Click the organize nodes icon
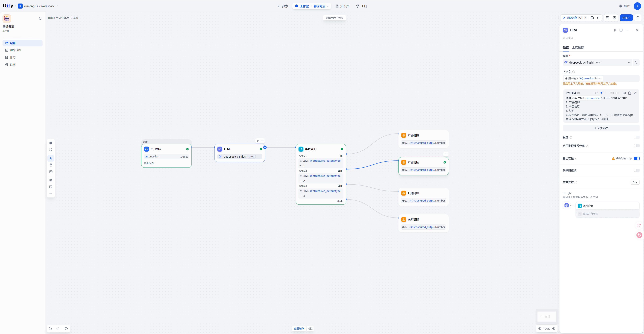 (x=51, y=180)
